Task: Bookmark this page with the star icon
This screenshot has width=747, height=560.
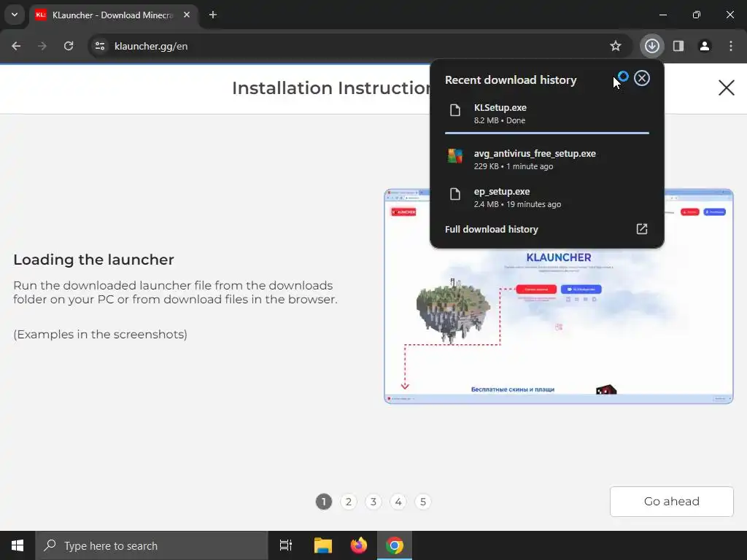Action: 616,46
